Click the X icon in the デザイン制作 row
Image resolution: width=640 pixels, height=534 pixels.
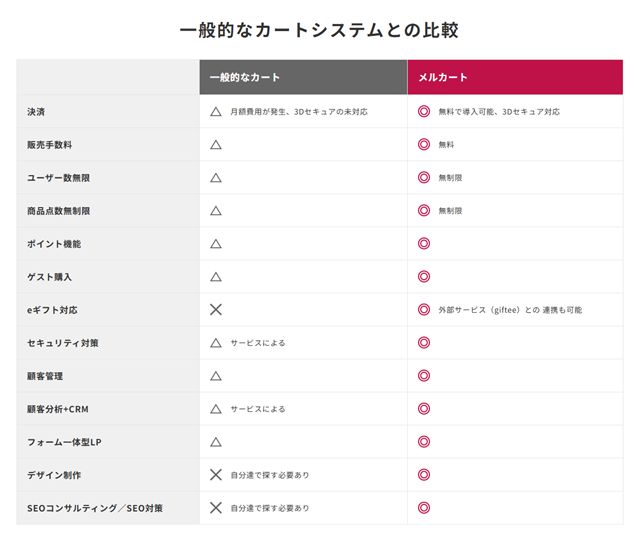215,475
